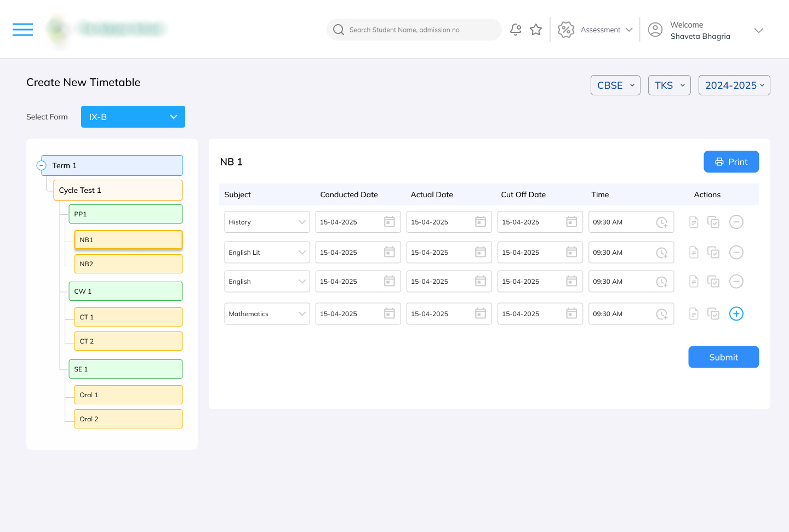Open the notifications bell
Screen dimensions: 789x532
pyautogui.click(x=516, y=30)
